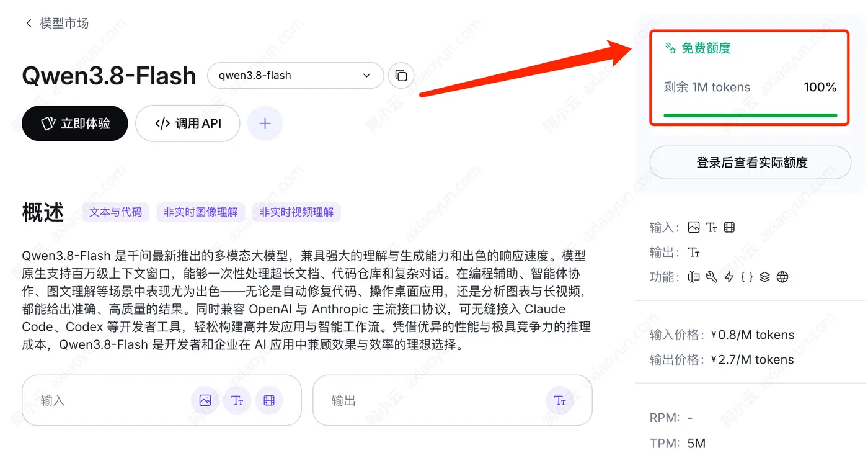Click 登录后查看实际额度 button
The height and width of the screenshot is (458, 868).
coord(750,163)
